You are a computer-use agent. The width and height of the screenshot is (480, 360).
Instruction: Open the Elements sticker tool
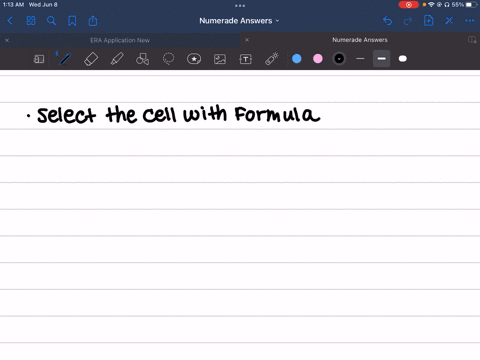(194, 59)
